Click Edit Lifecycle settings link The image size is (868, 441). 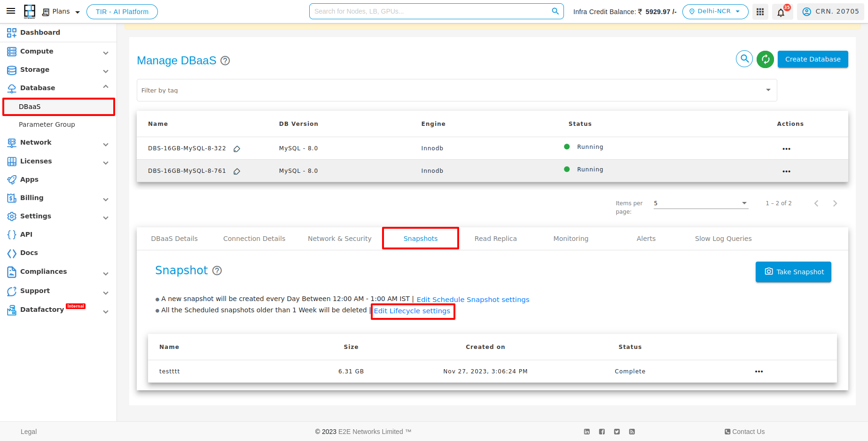click(412, 311)
